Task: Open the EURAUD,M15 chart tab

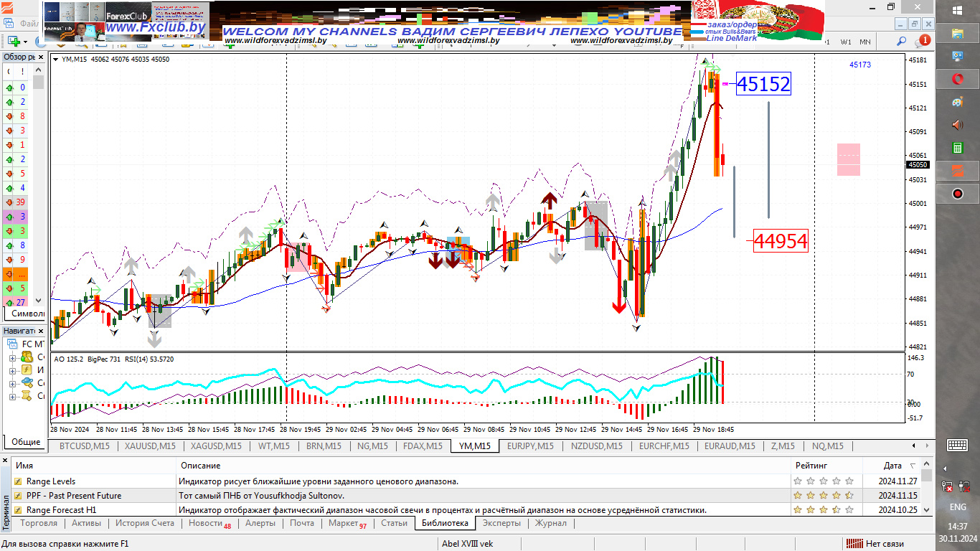Action: tap(730, 446)
